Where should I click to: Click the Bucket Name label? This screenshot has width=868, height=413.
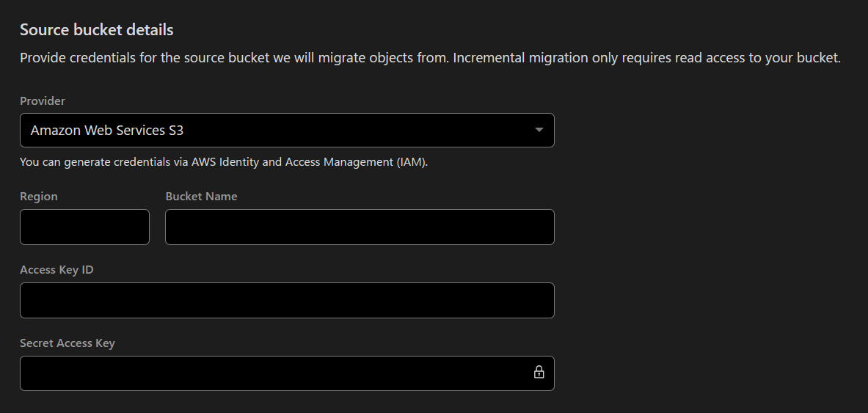pos(201,197)
